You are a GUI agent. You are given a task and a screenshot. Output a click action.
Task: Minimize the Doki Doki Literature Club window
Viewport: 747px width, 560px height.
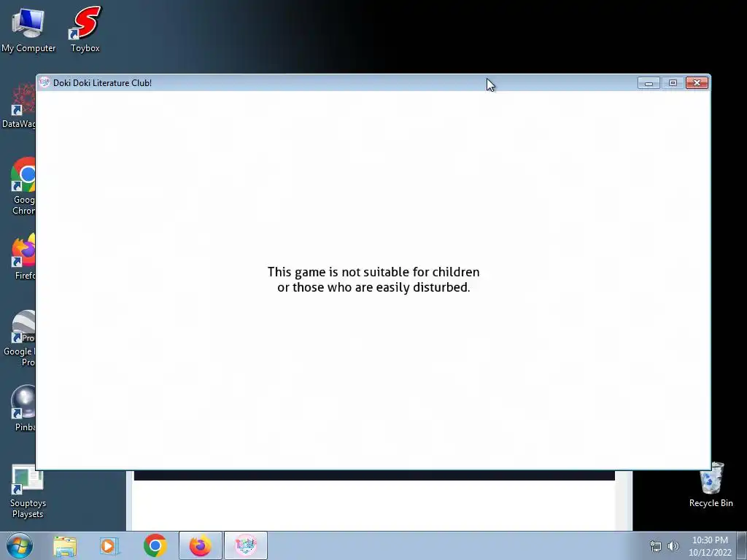(649, 83)
